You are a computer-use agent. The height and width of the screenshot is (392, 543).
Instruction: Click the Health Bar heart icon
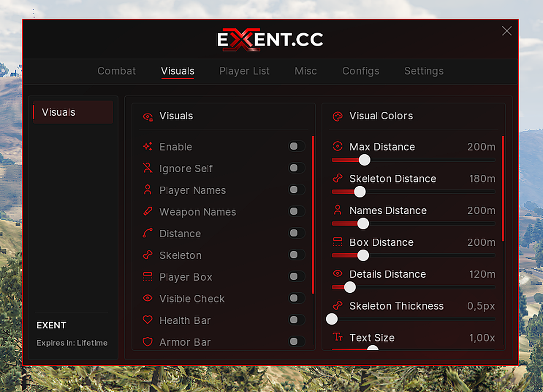coord(147,320)
